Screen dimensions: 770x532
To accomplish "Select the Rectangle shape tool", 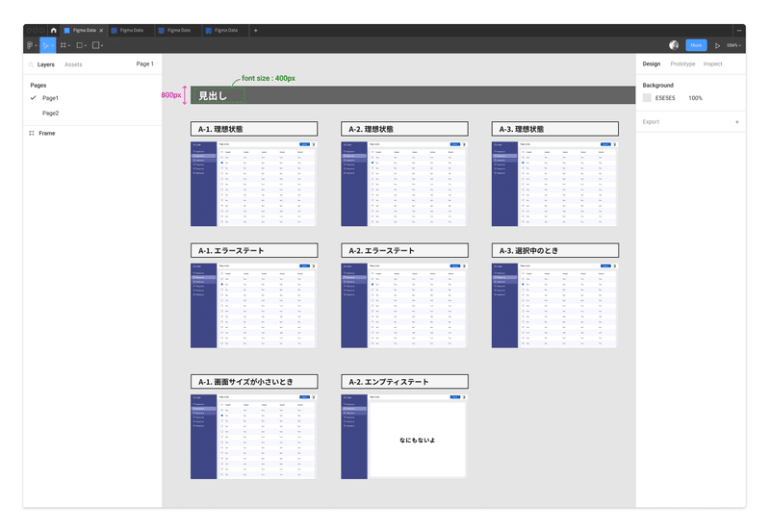I will 79,45.
